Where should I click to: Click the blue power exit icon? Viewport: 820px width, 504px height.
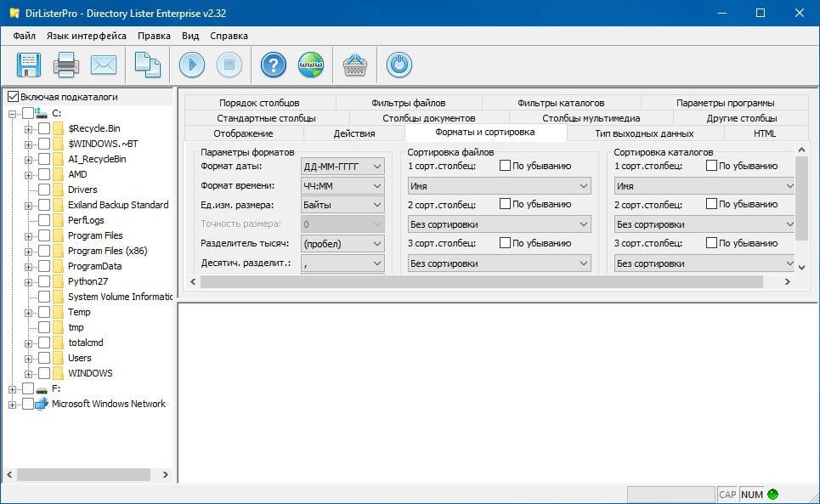coord(399,65)
